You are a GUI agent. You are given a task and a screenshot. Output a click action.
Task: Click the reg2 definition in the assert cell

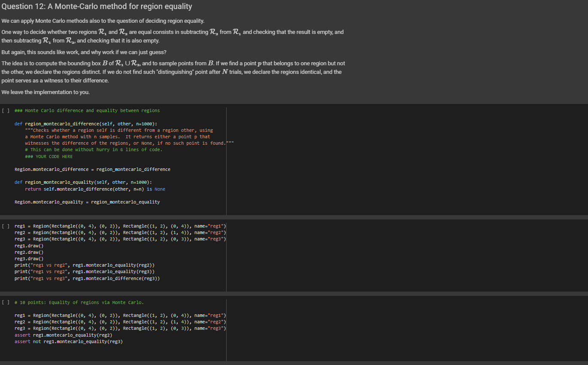pos(120,322)
